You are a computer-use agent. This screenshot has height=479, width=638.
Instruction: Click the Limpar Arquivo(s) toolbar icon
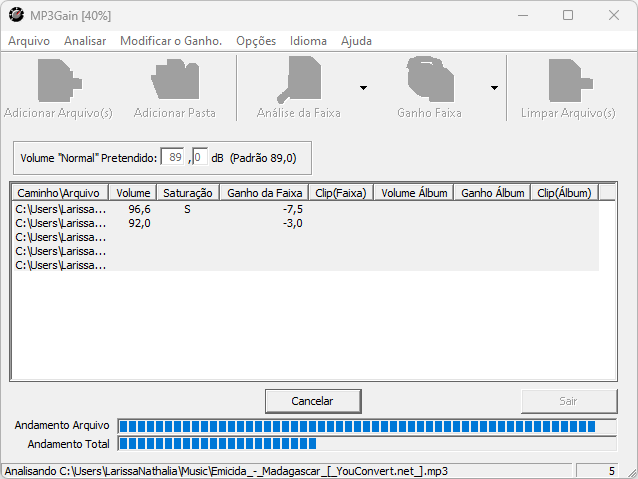pos(570,80)
